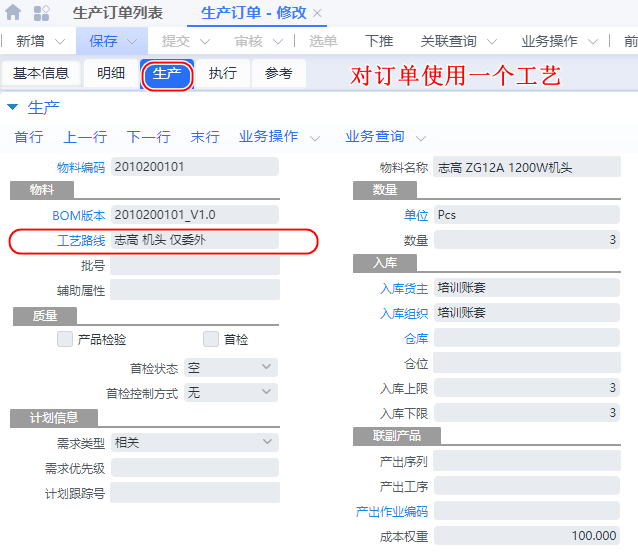Select the 明细 tab
This screenshot has height=556, width=638.
pyautogui.click(x=111, y=73)
